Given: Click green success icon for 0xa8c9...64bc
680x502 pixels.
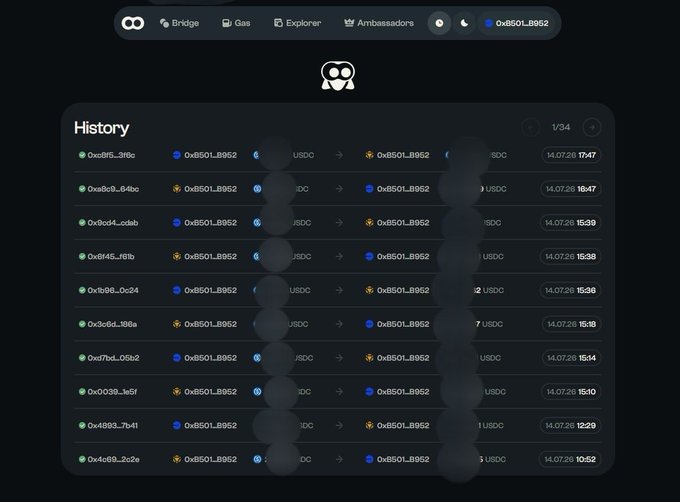Looking at the screenshot, I should pyautogui.click(x=82, y=189).
